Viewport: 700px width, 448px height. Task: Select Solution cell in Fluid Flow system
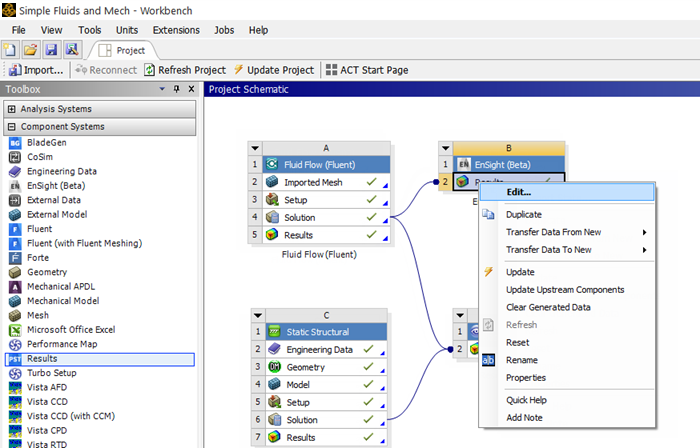[x=326, y=217]
